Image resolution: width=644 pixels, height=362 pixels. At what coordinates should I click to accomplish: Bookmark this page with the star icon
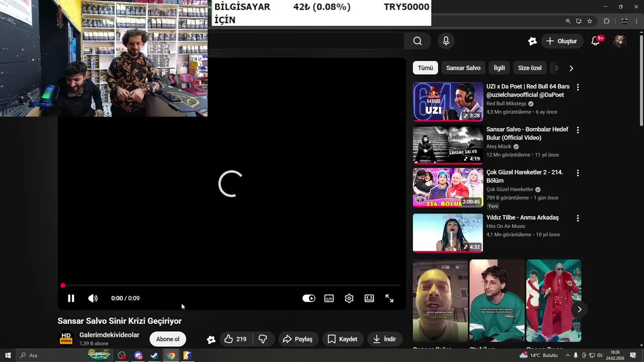click(590, 21)
